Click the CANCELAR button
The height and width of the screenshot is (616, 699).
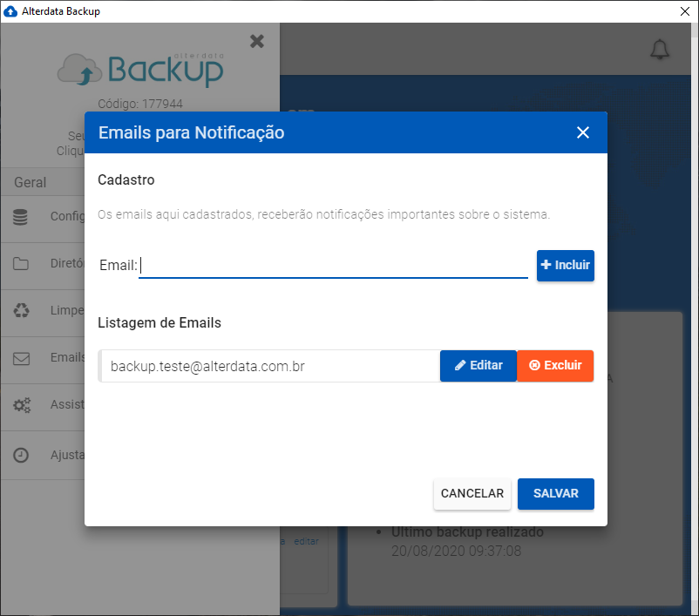tap(472, 493)
